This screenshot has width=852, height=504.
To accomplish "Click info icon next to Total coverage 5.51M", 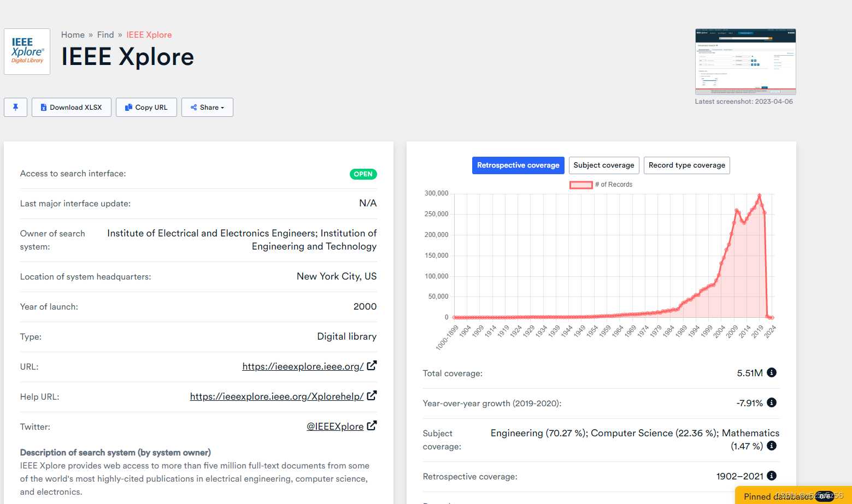I will [x=772, y=372].
